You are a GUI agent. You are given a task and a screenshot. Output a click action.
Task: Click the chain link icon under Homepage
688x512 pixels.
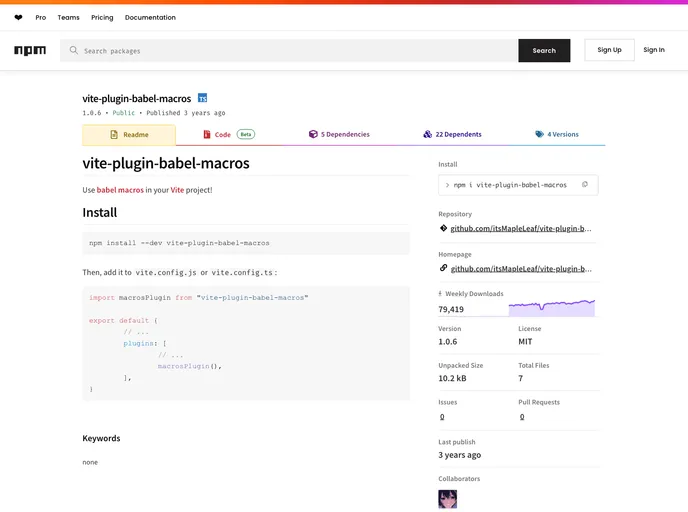443,268
